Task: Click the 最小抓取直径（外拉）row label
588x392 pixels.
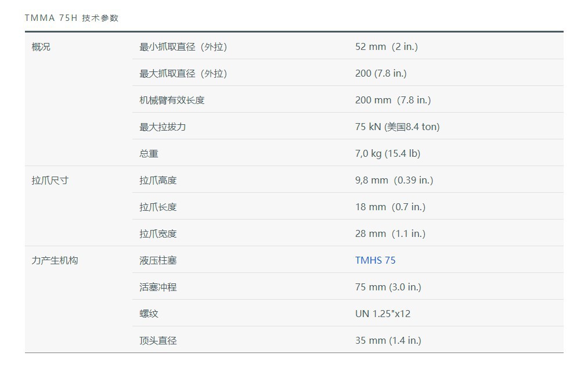Action: point(183,46)
